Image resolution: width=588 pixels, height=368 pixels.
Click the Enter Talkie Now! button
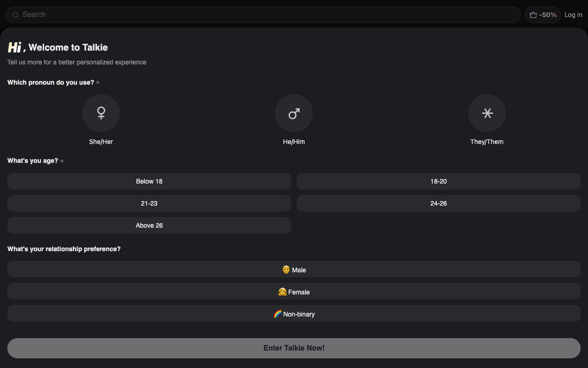[294, 348]
